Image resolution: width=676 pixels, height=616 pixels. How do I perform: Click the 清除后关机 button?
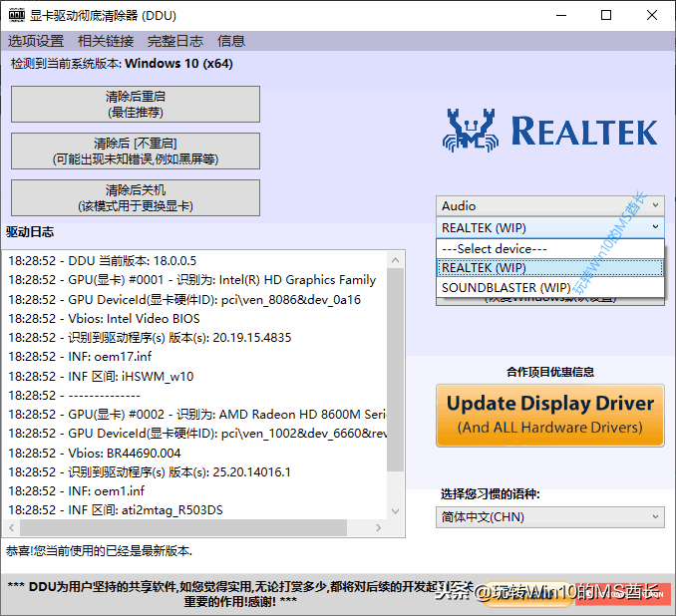click(136, 198)
